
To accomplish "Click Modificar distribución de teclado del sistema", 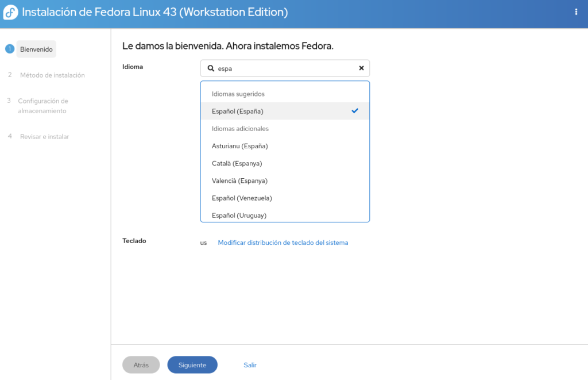I will pyautogui.click(x=283, y=243).
